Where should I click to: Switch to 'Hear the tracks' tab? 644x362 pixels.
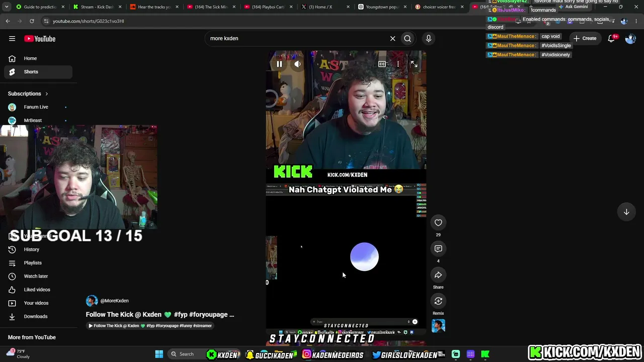pos(153,7)
